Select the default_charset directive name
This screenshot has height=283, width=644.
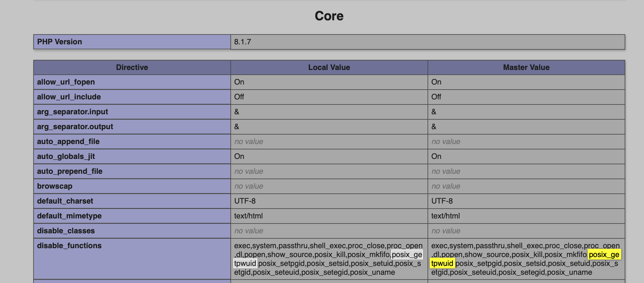[65, 201]
